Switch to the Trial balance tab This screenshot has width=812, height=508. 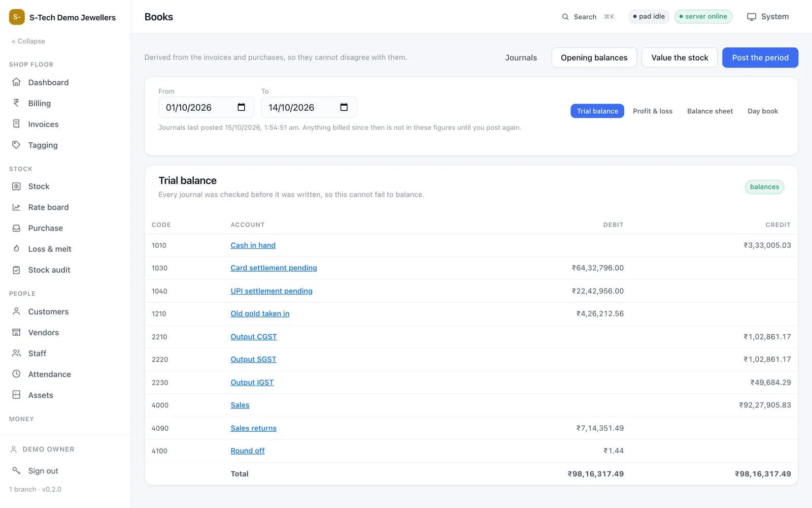[597, 111]
